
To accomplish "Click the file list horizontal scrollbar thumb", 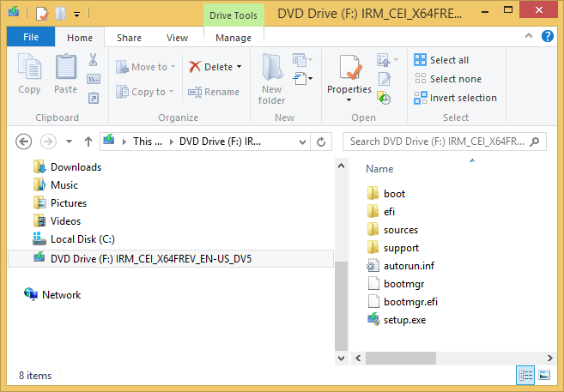I will [x=401, y=358].
